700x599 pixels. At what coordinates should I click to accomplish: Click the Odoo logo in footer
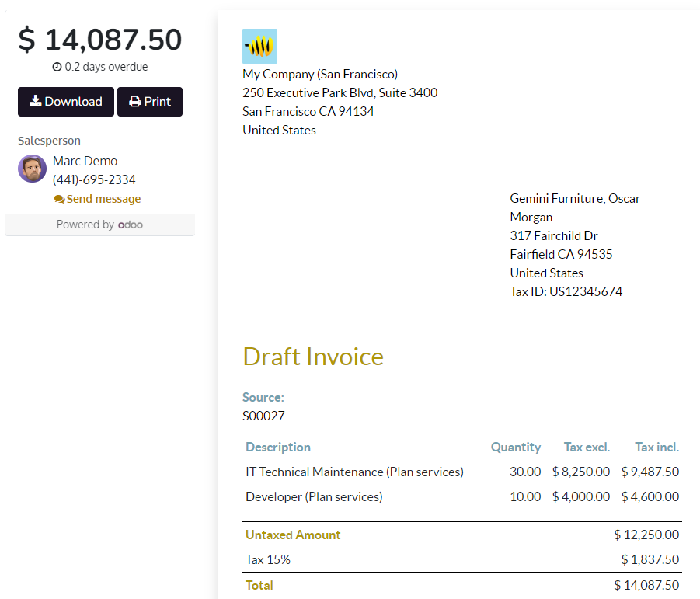coord(130,225)
